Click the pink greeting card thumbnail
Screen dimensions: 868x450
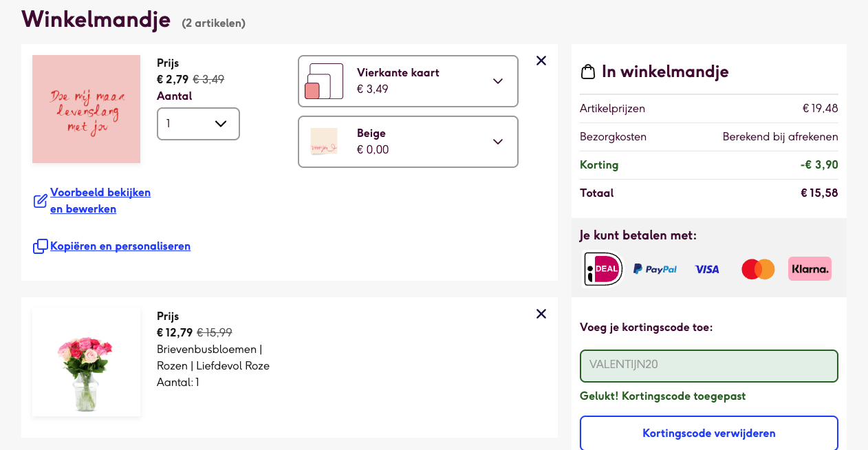coord(86,109)
